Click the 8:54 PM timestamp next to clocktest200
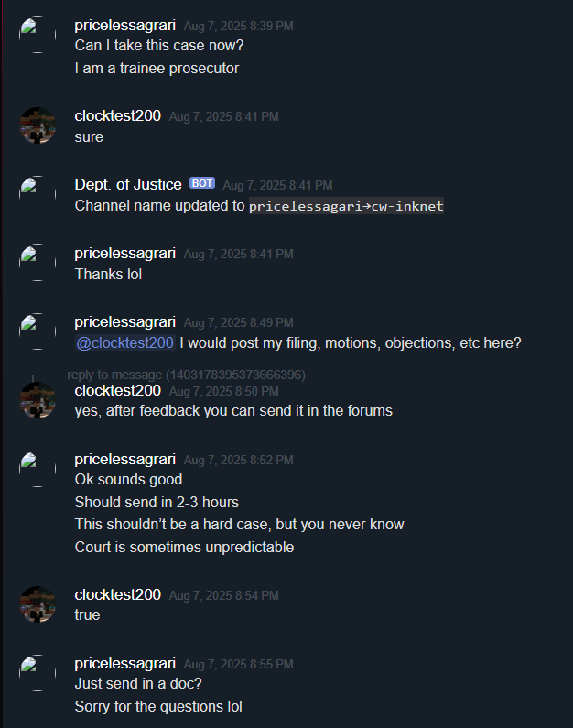 point(223,595)
